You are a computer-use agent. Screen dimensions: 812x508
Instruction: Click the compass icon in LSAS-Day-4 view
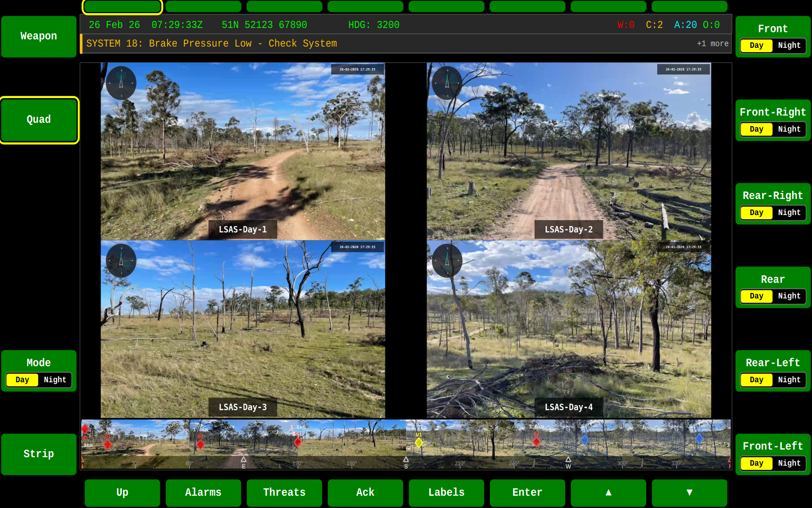(447, 260)
